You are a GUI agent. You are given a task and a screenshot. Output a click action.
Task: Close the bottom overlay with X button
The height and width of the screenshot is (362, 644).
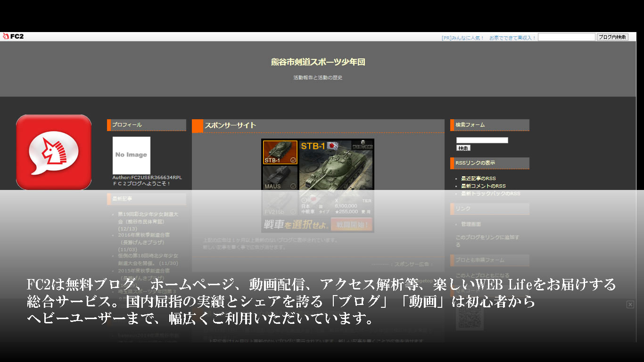pyautogui.click(x=630, y=304)
